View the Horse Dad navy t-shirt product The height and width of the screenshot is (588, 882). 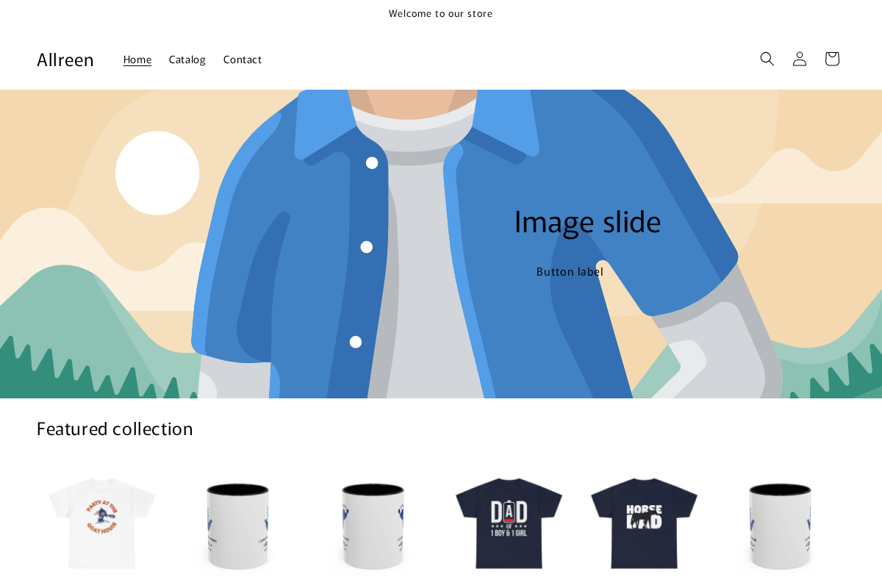pos(644,522)
